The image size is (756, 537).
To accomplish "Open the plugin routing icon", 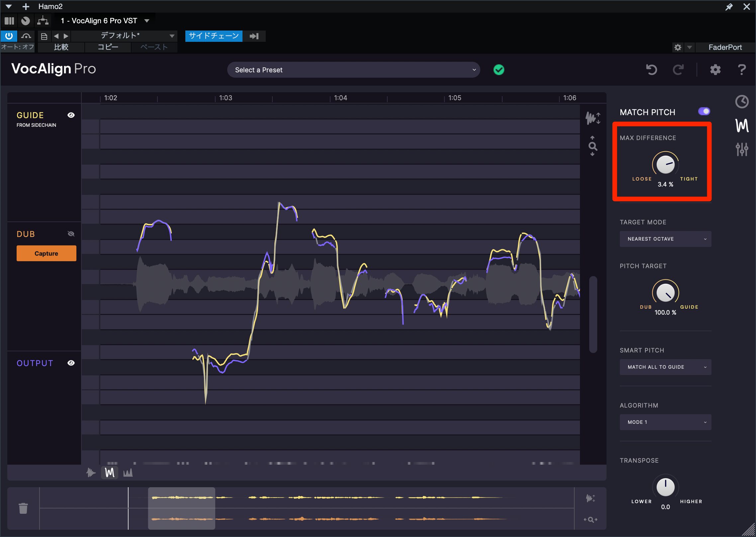I will tap(43, 21).
